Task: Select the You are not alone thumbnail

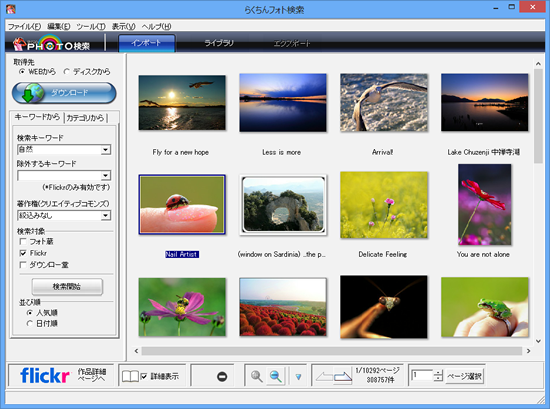Action: click(x=484, y=204)
